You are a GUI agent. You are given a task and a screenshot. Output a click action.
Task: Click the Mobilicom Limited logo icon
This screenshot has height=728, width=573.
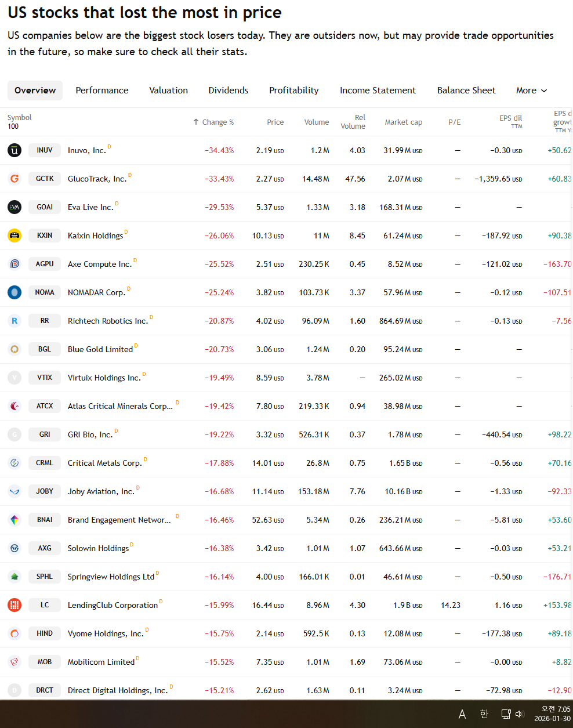tap(14, 662)
